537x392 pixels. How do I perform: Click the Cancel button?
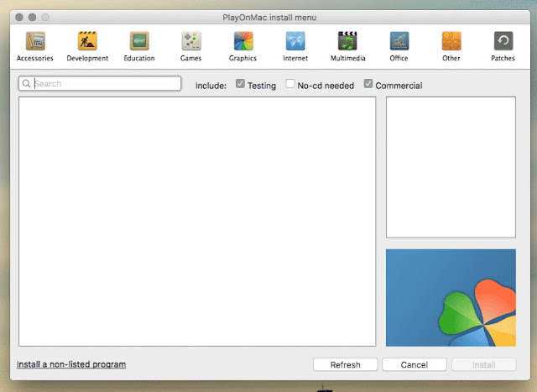point(414,364)
